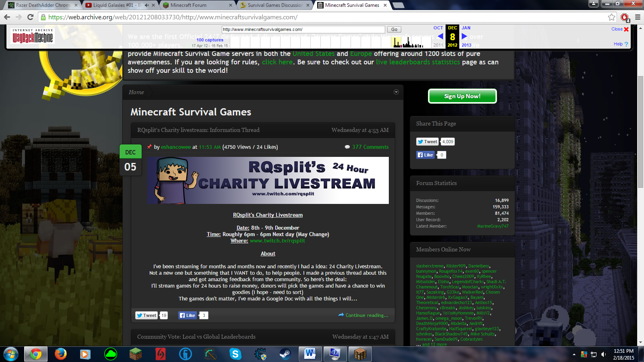Image resolution: width=644 pixels, height=362 pixels.
Task: Open Wayback Machine Help
Action: pos(621,44)
